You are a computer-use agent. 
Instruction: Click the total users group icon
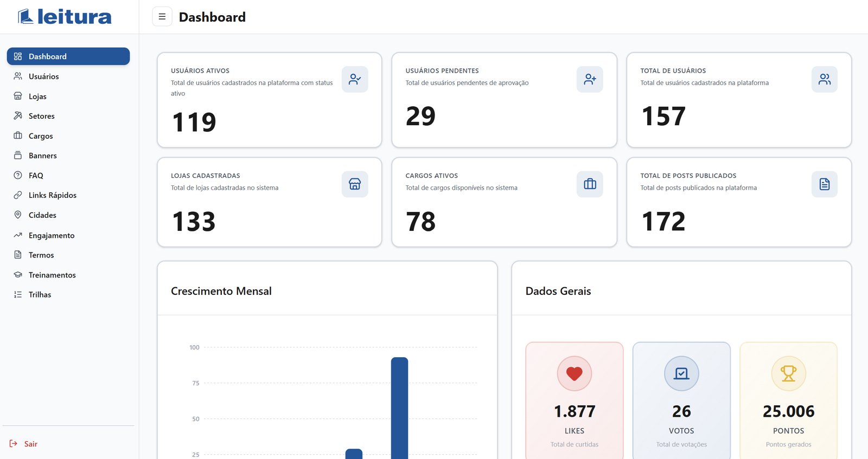pyautogui.click(x=825, y=79)
